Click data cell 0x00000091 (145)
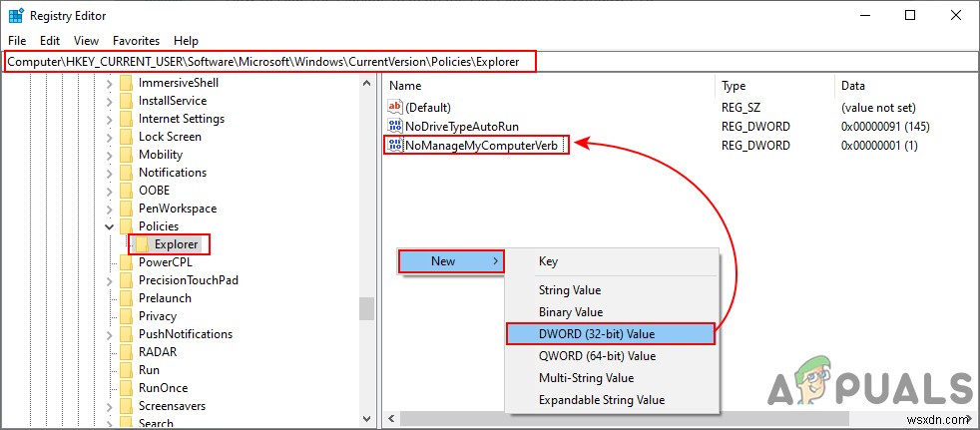Viewport: 980px width, 430px height. (885, 127)
